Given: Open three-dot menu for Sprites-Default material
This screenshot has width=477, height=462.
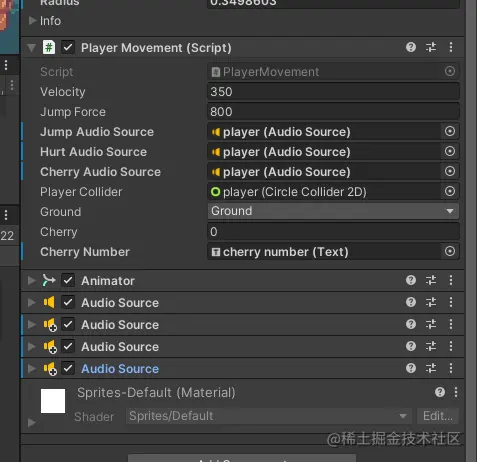Looking at the screenshot, I should [x=456, y=392].
